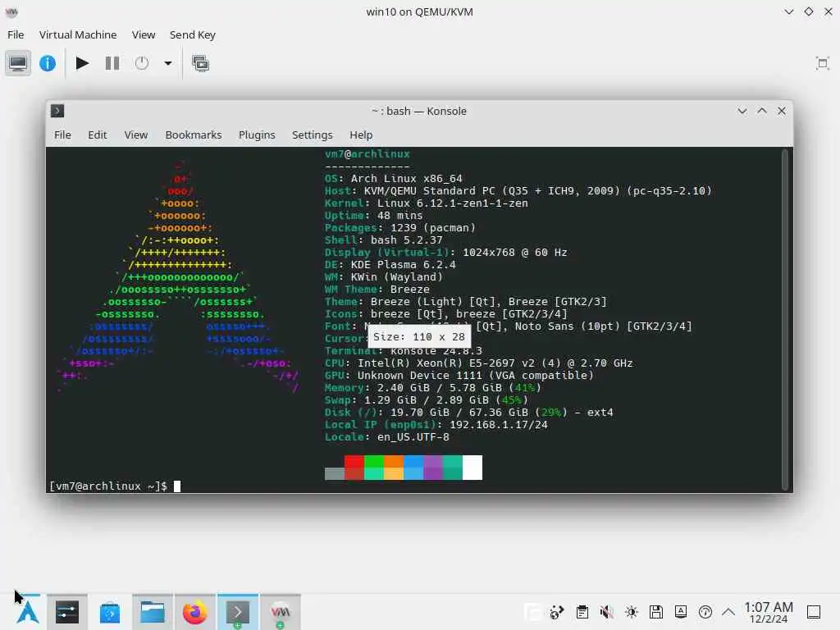Viewport: 840px width, 630px height.
Task: Open virt-manager File menu
Action: pos(16,34)
